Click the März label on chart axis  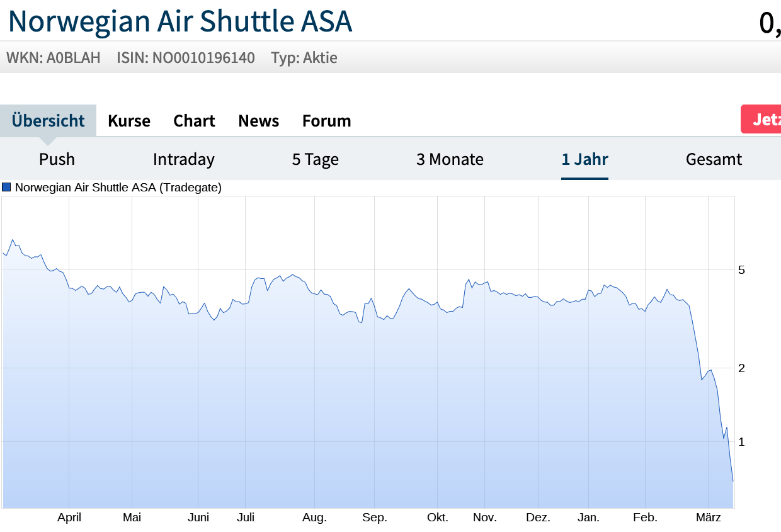click(x=708, y=518)
